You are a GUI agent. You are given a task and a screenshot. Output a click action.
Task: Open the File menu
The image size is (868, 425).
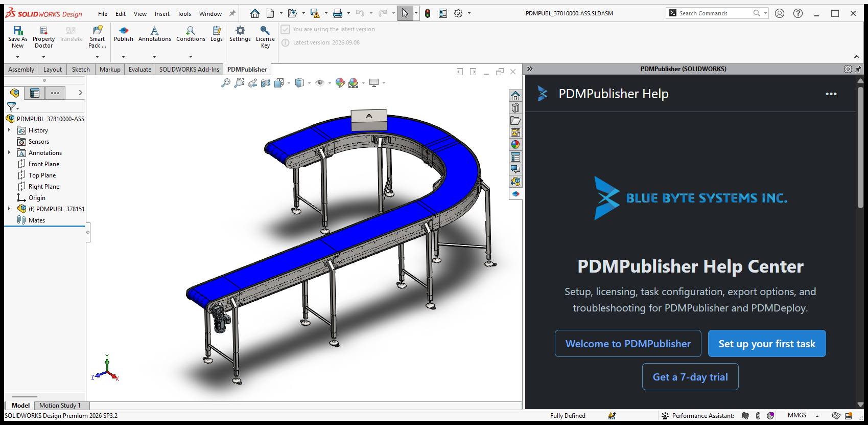pyautogui.click(x=103, y=14)
